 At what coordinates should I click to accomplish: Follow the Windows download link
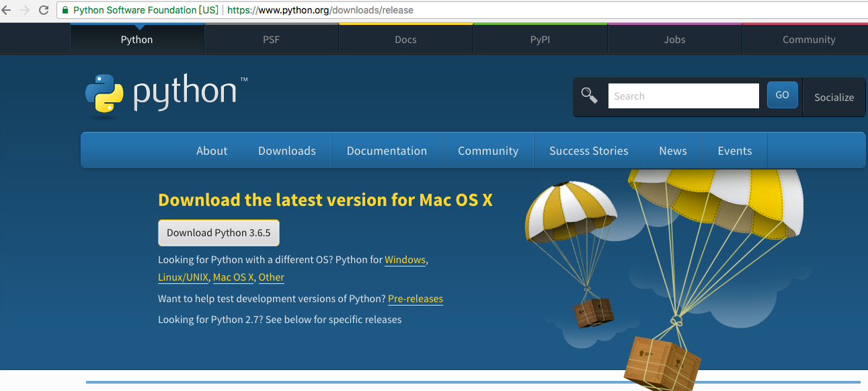pos(405,260)
